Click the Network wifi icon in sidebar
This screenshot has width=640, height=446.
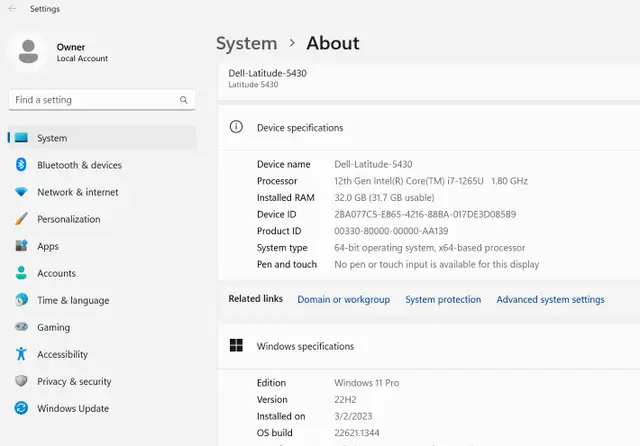pyautogui.click(x=21, y=192)
